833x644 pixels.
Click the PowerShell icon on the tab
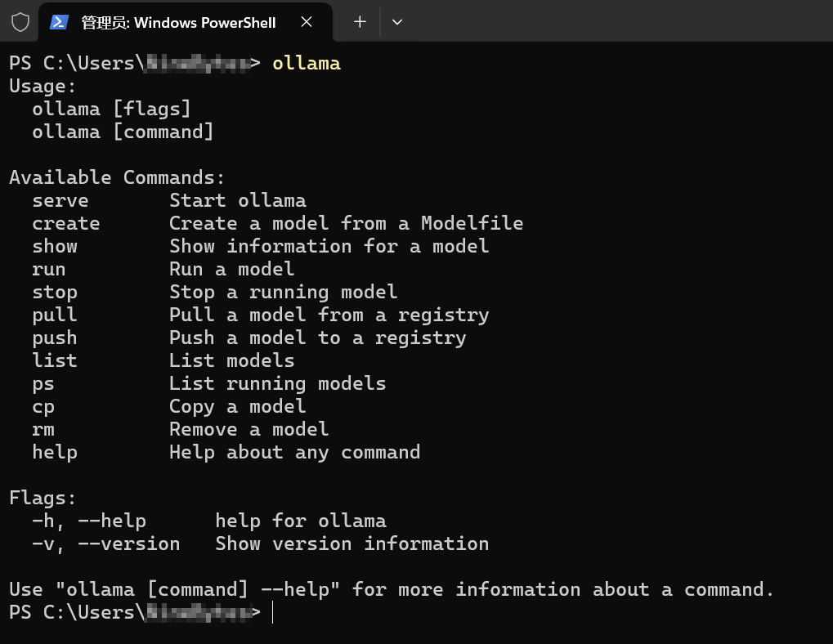[59, 22]
